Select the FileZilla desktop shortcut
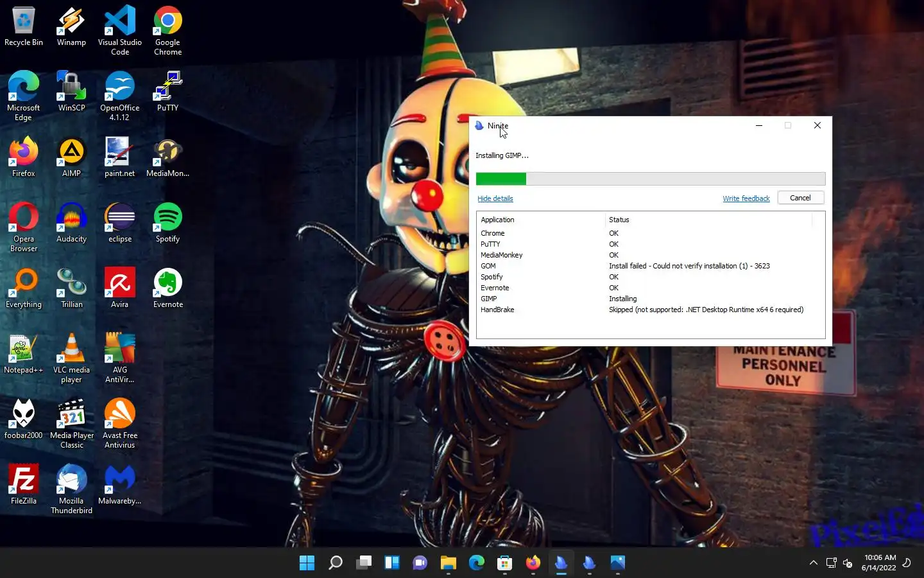Screen dimensions: 924x578 (x=24, y=484)
